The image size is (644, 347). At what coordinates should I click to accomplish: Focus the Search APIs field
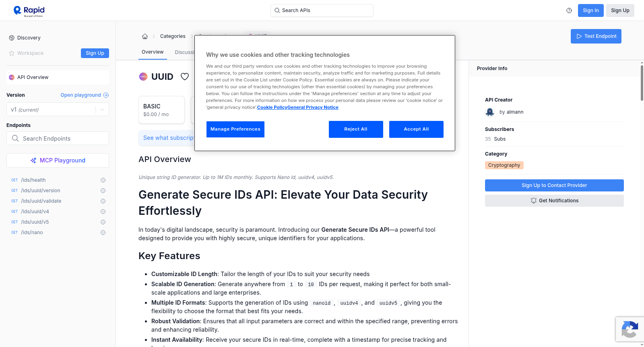[322, 10]
